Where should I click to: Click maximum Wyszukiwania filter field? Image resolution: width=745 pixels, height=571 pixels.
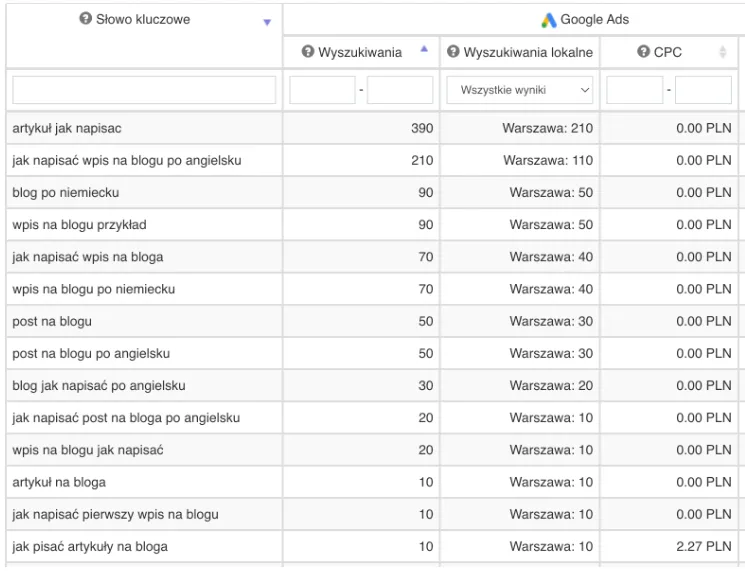pyautogui.click(x=400, y=90)
